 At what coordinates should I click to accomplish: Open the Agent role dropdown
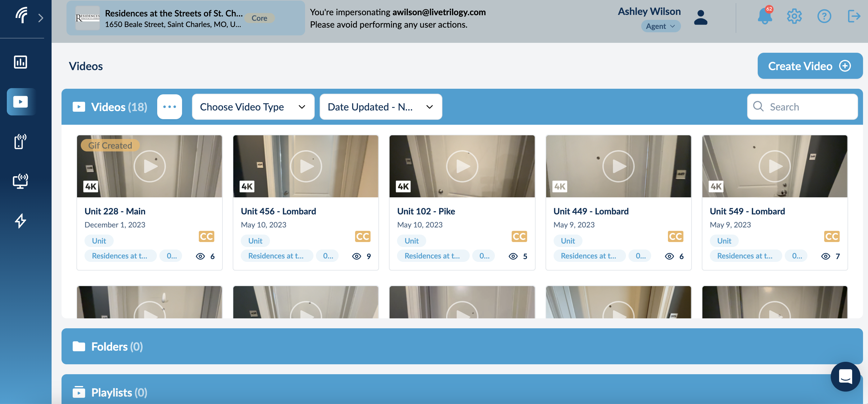pos(660,26)
